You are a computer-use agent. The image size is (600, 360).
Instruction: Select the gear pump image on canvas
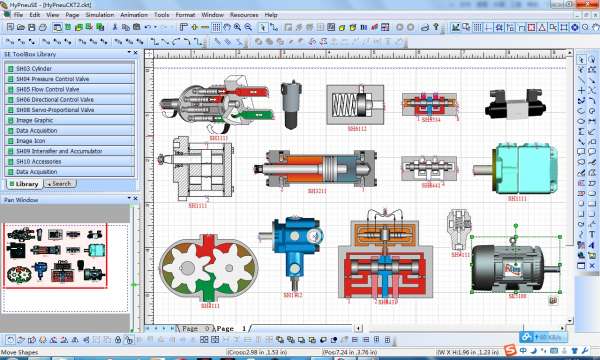209,270
